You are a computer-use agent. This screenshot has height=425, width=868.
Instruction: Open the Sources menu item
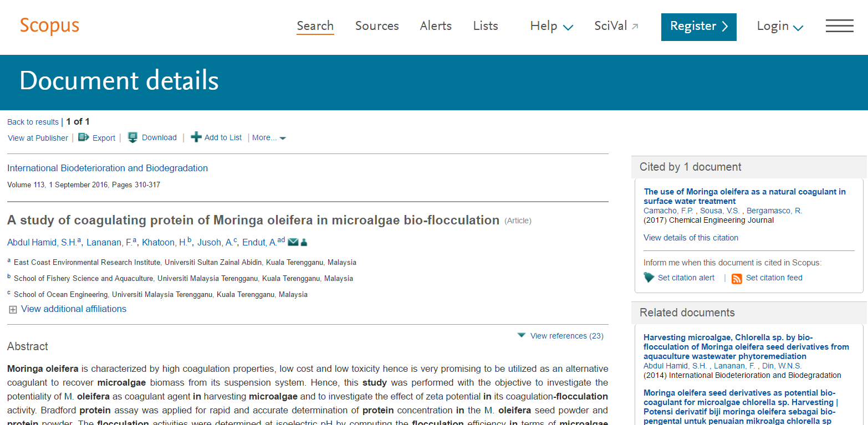tap(377, 26)
